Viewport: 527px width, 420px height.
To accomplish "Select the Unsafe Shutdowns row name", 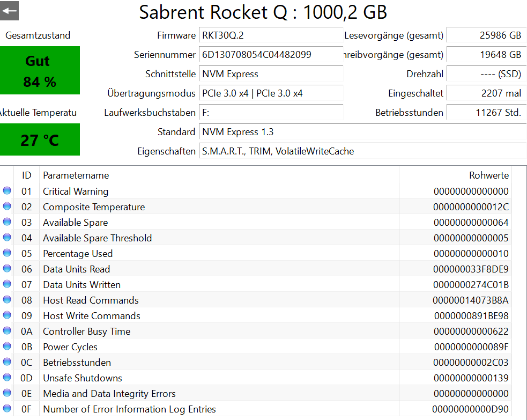I will coord(83,378).
